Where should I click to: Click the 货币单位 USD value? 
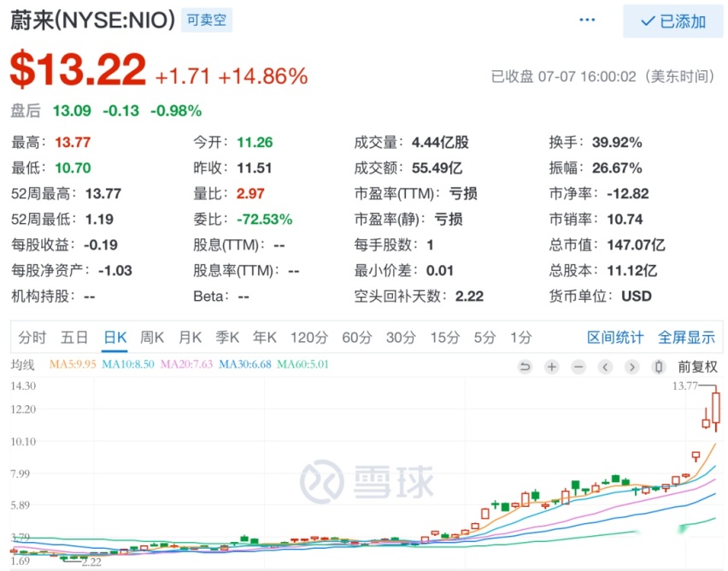[637, 296]
